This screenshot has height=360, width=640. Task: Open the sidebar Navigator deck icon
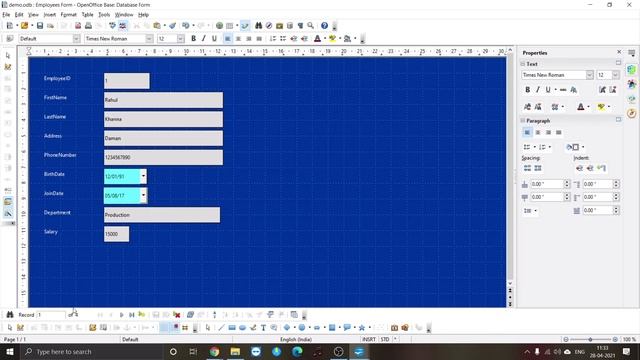(x=632, y=113)
